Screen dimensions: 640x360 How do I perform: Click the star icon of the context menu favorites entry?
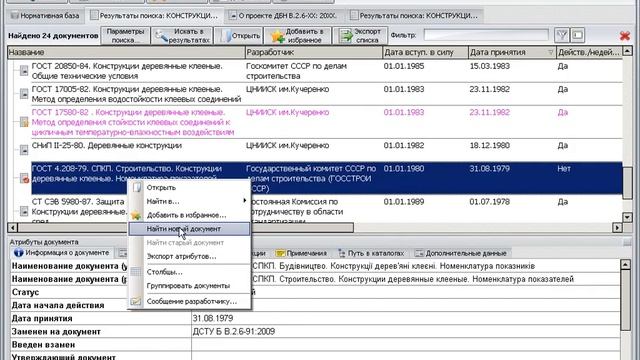(136, 215)
